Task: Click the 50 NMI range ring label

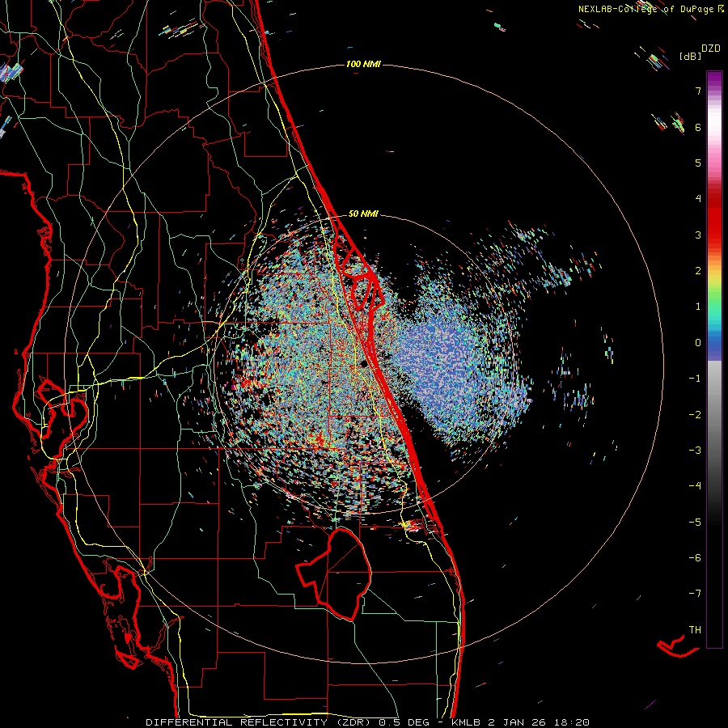Action: point(363,214)
